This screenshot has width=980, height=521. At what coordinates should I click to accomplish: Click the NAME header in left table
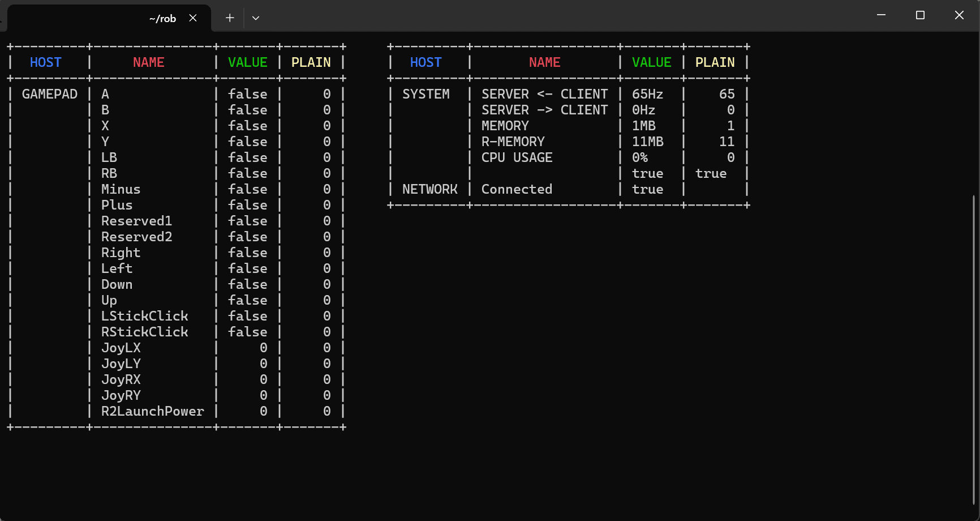148,62
